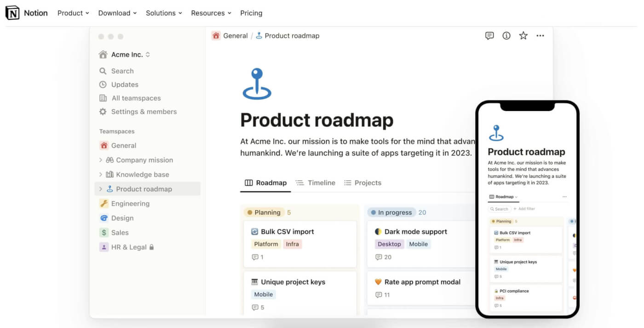
Task: Open page info via the circled-i icon
Action: coord(506,35)
